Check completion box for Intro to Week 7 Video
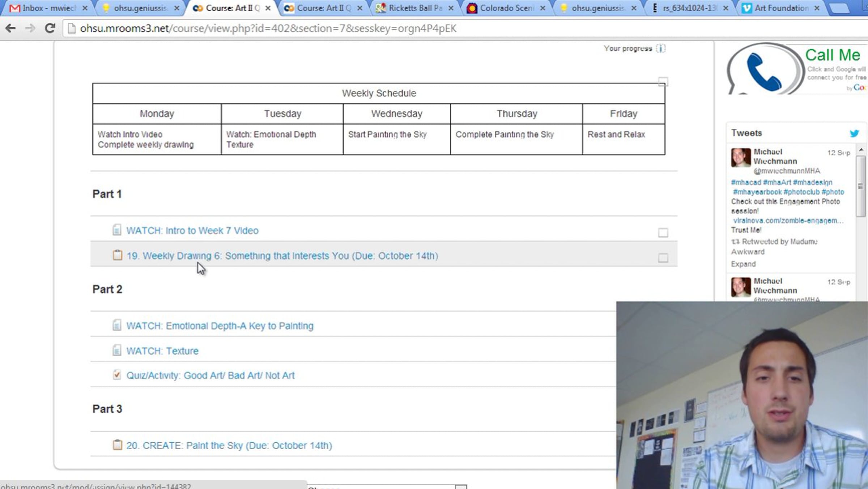The height and width of the screenshot is (489, 868). 663,233
